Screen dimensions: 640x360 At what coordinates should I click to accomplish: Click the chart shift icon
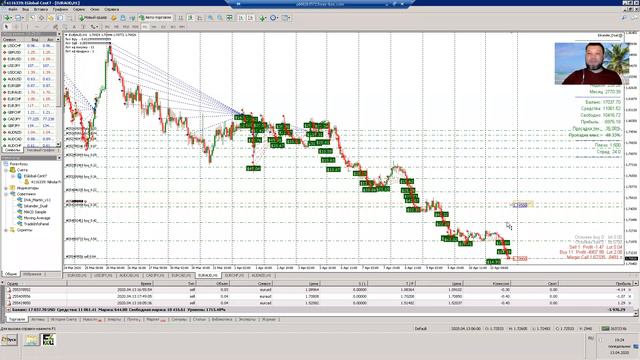pos(251,18)
